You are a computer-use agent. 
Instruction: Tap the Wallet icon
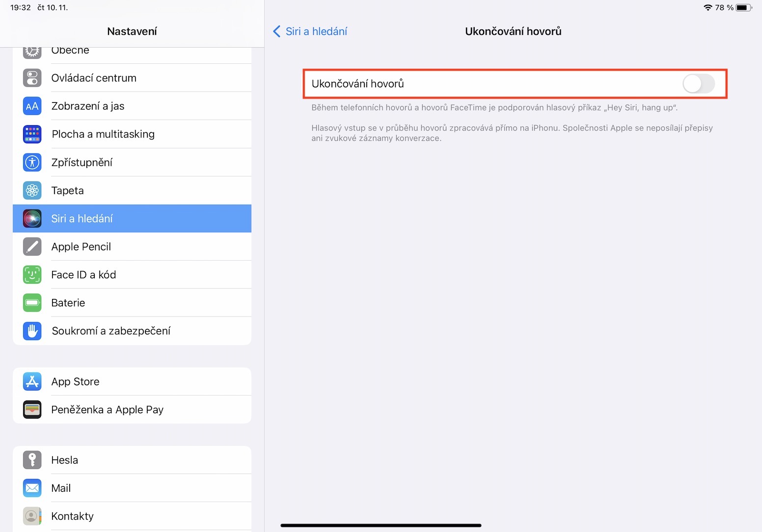[x=32, y=410]
